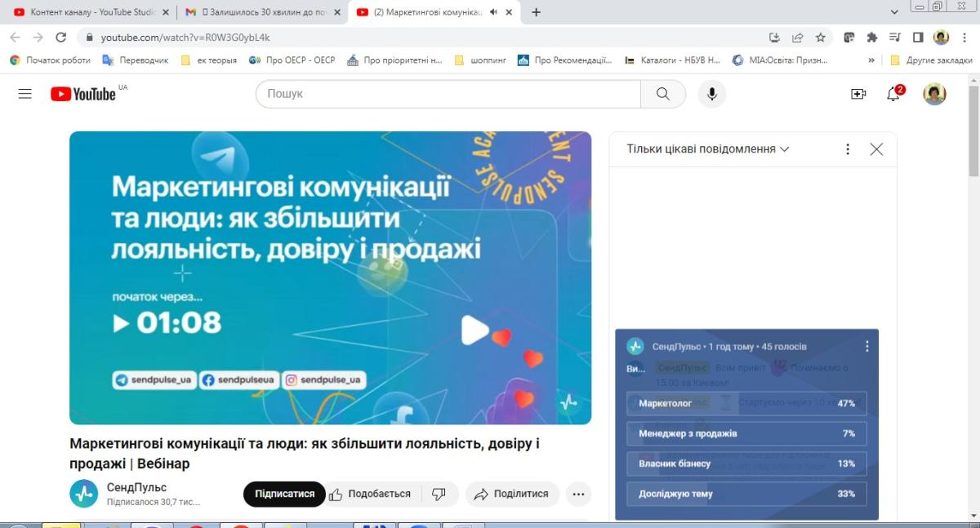The height and width of the screenshot is (528, 980).
Task: Go to YouTube home via logo
Action: click(x=83, y=94)
